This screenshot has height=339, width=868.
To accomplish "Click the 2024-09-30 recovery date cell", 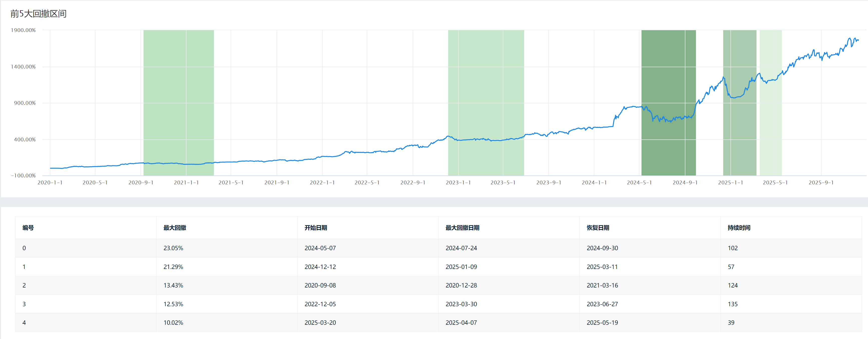I will (602, 248).
